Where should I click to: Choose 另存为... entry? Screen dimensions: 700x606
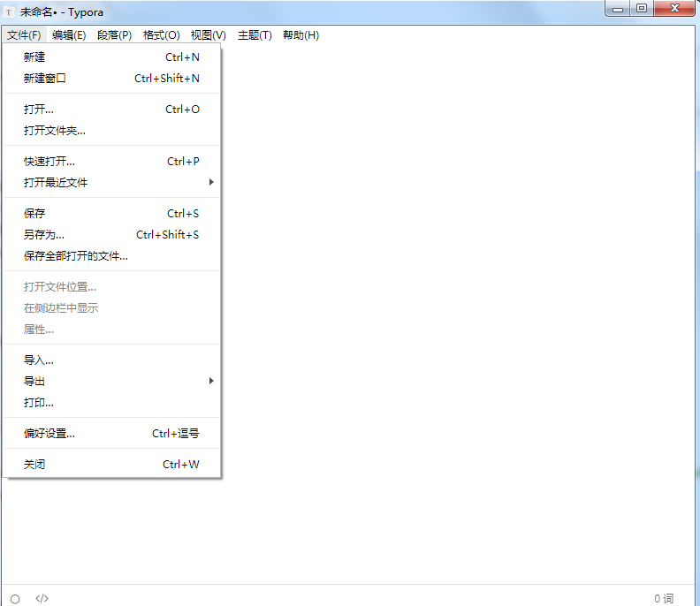[111, 235]
